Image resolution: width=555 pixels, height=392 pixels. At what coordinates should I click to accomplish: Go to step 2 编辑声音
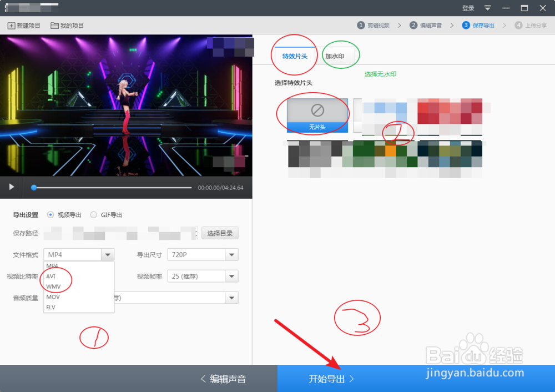(426, 25)
